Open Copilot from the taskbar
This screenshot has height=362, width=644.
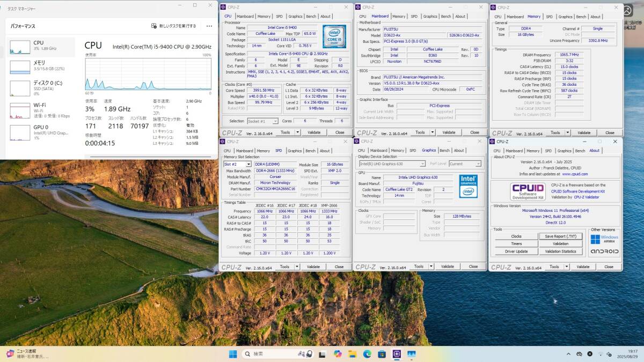point(337,354)
